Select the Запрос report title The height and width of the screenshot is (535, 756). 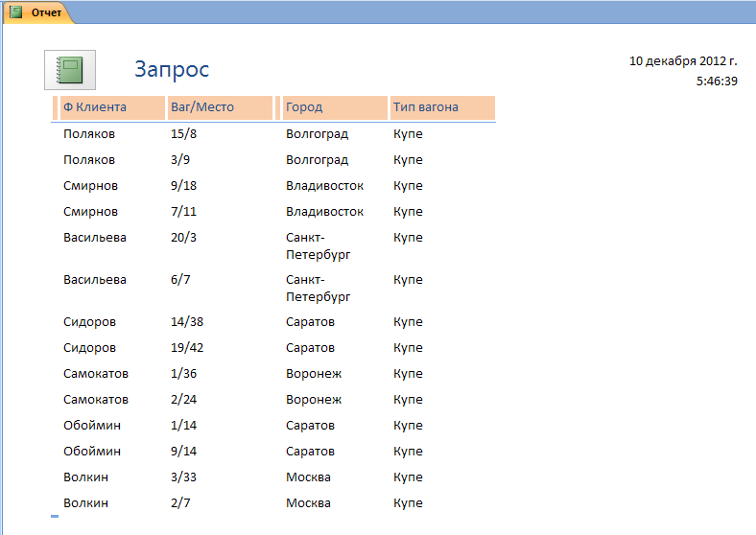tap(172, 69)
